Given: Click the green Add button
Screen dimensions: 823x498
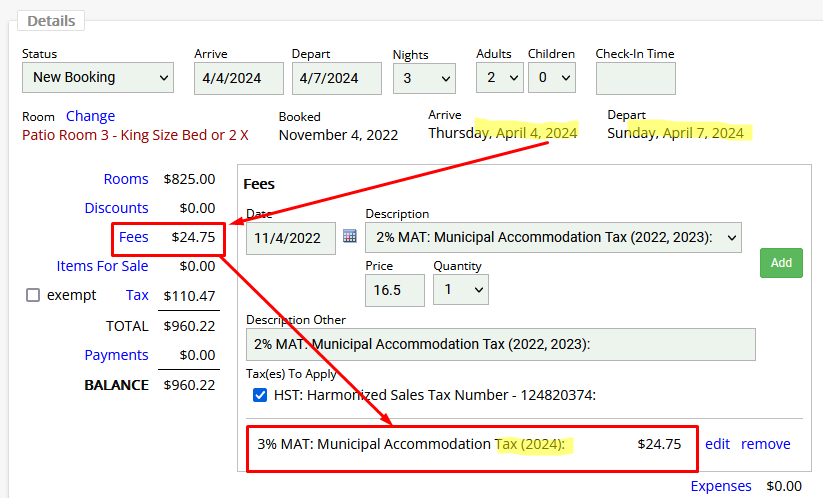Looking at the screenshot, I should (x=781, y=263).
